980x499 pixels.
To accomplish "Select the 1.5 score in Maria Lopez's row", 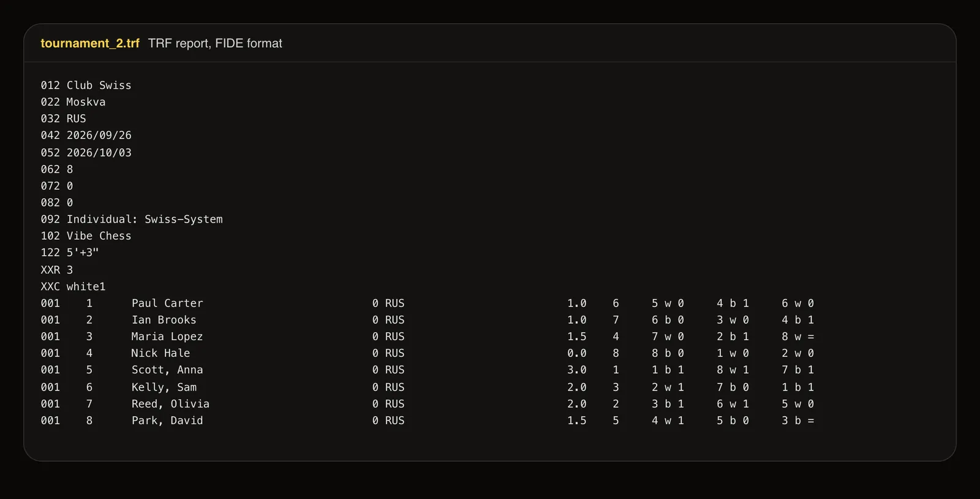I will pos(577,336).
